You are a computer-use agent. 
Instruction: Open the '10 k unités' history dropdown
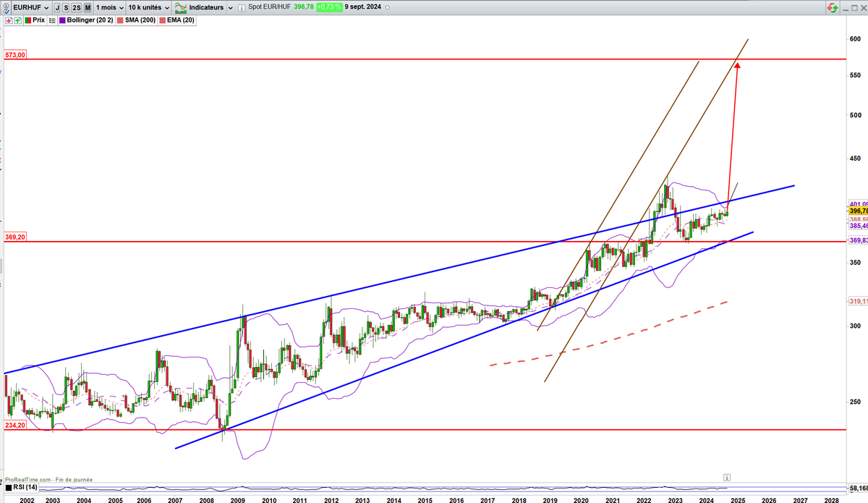coord(148,7)
